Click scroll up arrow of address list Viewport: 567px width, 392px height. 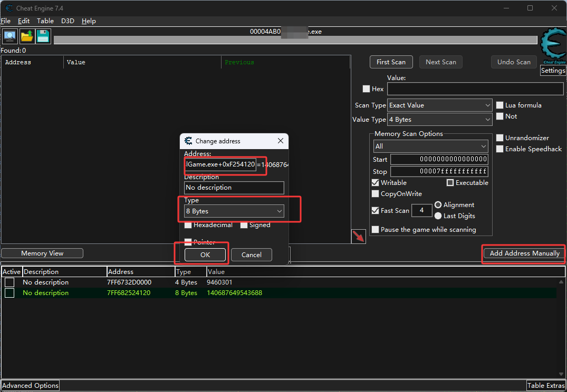pyautogui.click(x=561, y=282)
